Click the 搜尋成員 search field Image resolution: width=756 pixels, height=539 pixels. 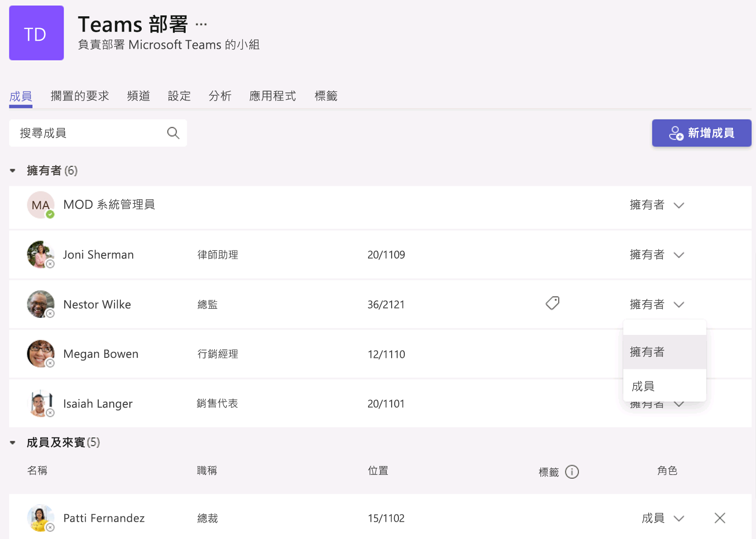(98, 133)
